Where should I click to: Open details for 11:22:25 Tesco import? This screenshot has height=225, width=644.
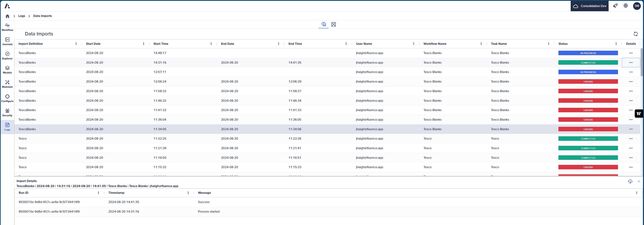631,138
